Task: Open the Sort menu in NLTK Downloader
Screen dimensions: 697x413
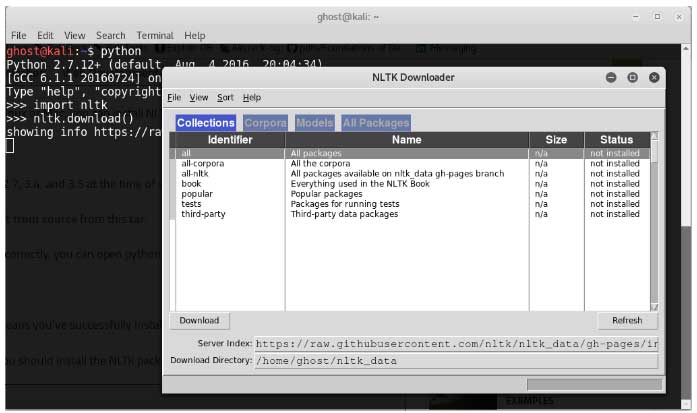Action: click(x=225, y=98)
